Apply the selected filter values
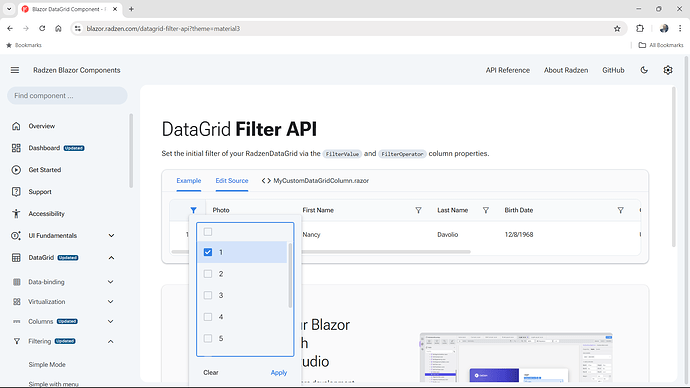Image resolution: width=690 pixels, height=388 pixels. coord(279,373)
